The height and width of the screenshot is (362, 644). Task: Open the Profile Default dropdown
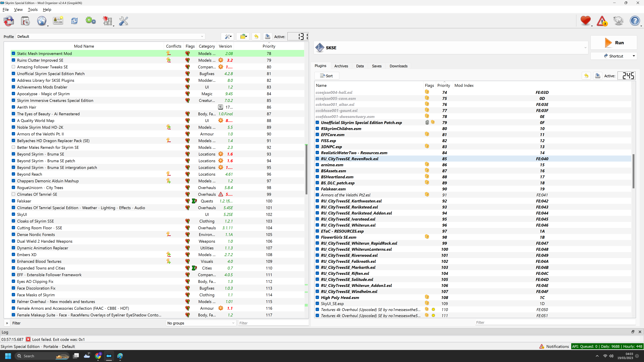(111, 37)
